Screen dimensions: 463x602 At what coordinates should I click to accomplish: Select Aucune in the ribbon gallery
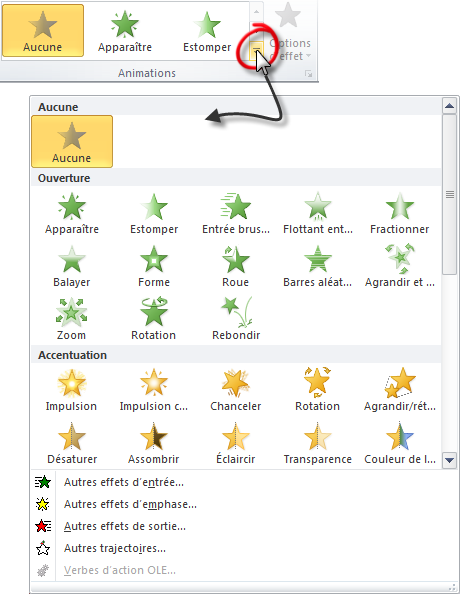[x=43, y=31]
